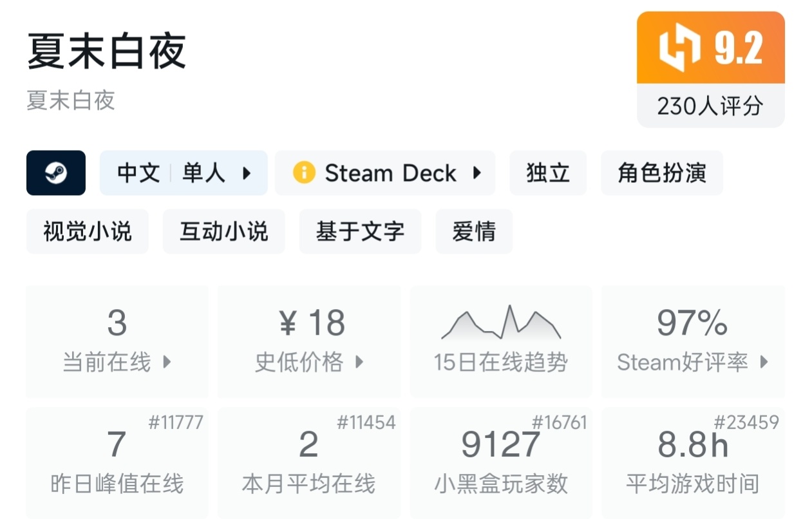View the 15日在线趋势 chart
The height and width of the screenshot is (519, 812).
(501, 341)
